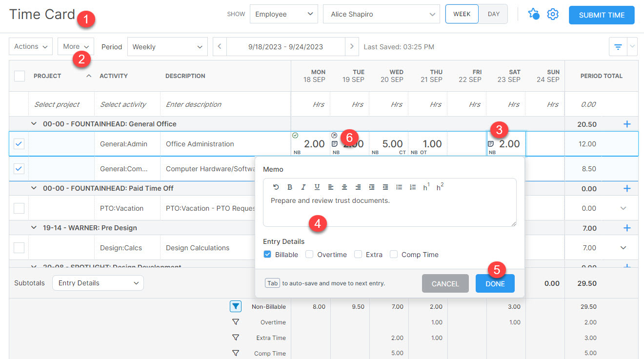Toggle bold formatting in the Memo editor
644x359 pixels.
click(290, 187)
